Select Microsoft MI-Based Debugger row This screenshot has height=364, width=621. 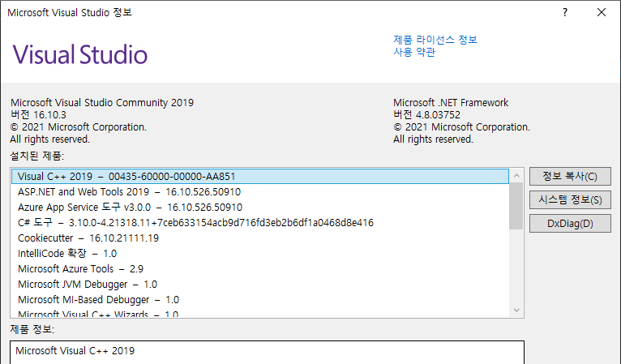coord(260,300)
